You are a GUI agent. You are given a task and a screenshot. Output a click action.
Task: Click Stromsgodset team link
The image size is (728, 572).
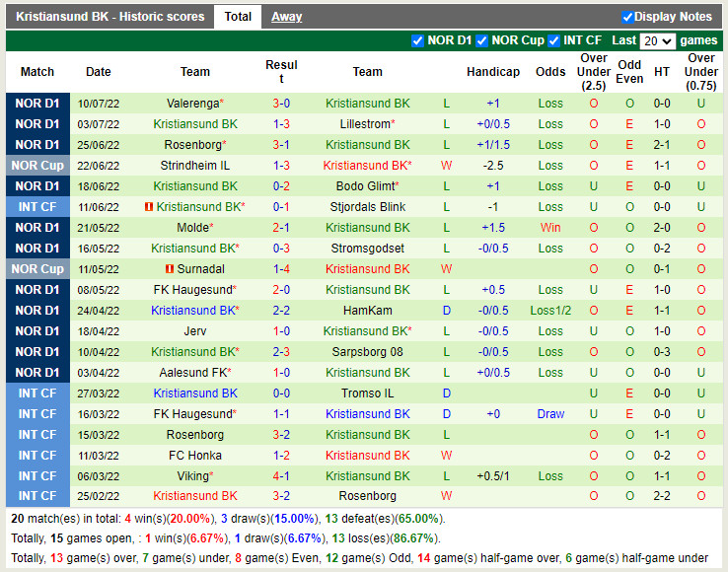coord(368,249)
